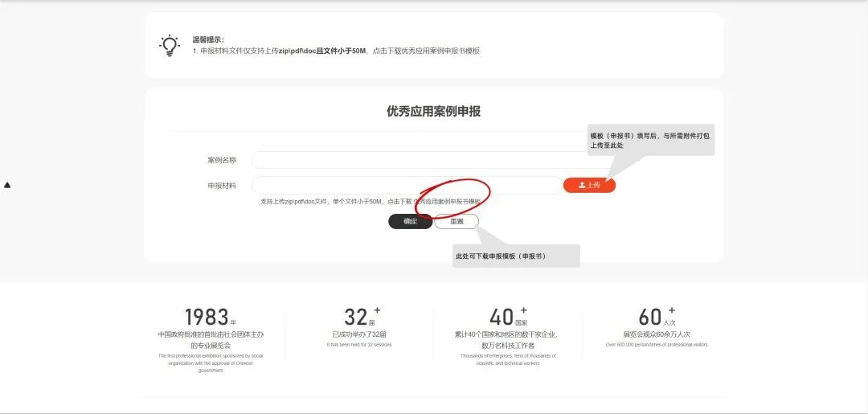The height and width of the screenshot is (414, 868).
Task: Click the 案例名称 field label
Action: click(222, 160)
